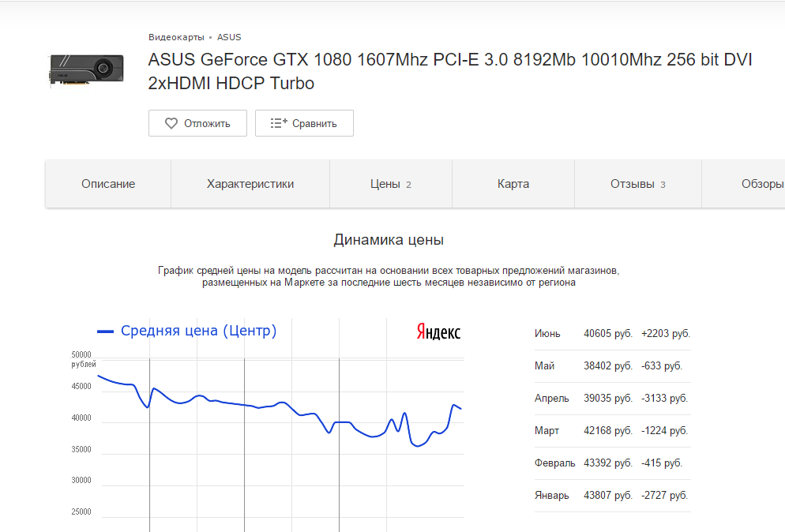Click the Яндекс logo on the chart

pos(438,332)
